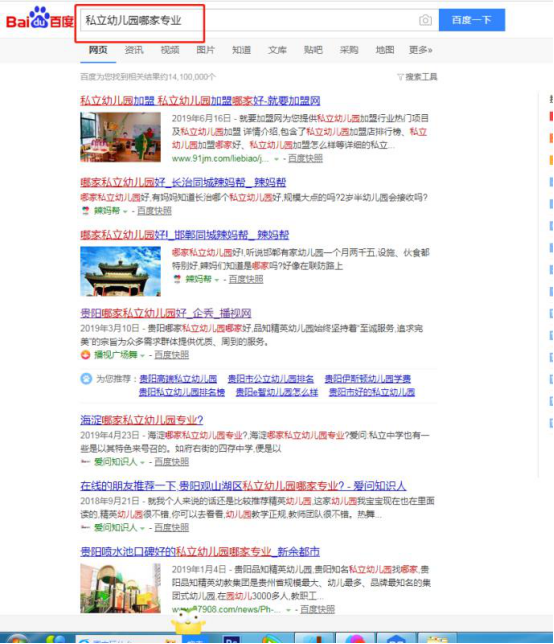Expand dropdown arrow beside 7908.com/news URL
This screenshot has height=644, width=554.
click(x=289, y=610)
